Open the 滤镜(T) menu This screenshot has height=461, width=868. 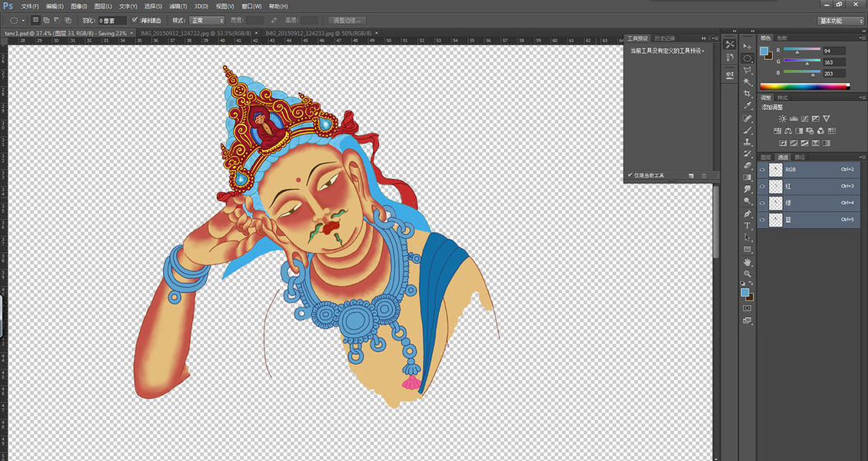[178, 6]
